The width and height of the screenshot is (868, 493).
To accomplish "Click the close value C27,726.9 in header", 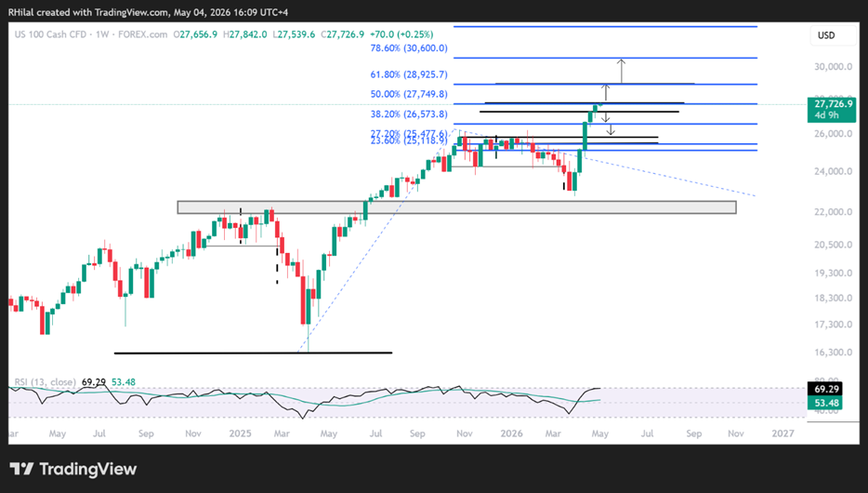I will pyautogui.click(x=342, y=34).
